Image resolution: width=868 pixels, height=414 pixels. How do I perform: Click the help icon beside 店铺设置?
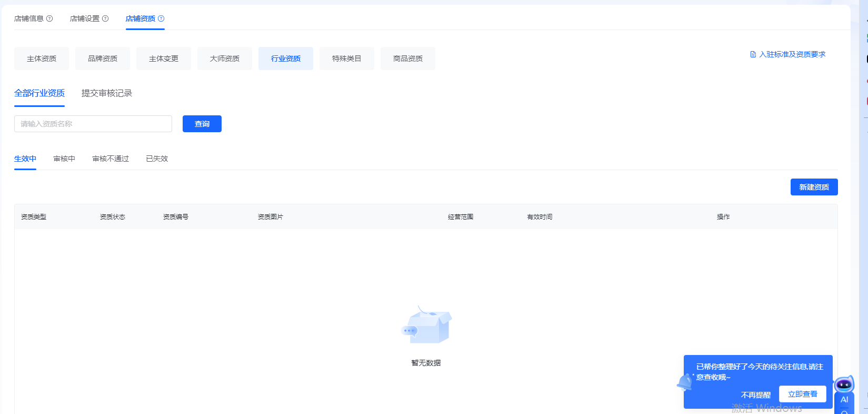[x=105, y=18]
